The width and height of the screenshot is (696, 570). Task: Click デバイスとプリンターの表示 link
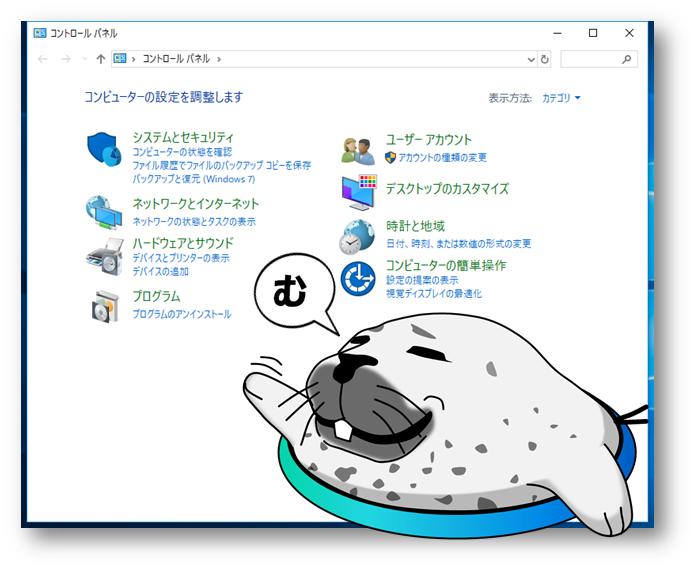coord(181,258)
